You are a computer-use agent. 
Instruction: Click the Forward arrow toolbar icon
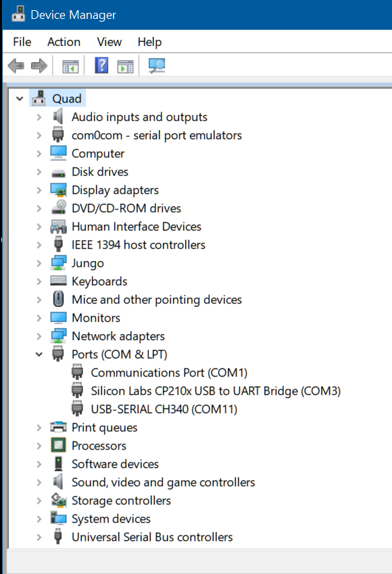pyautogui.click(x=39, y=66)
